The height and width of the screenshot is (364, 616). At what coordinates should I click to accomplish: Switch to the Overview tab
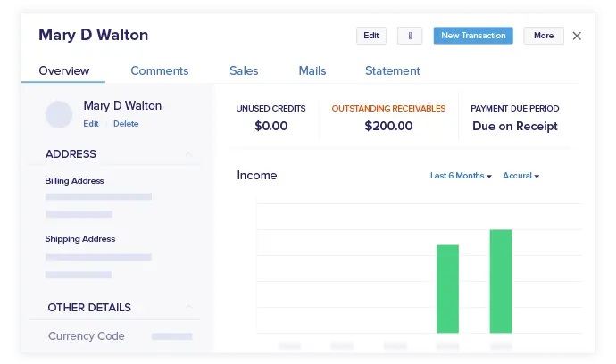[x=63, y=70]
